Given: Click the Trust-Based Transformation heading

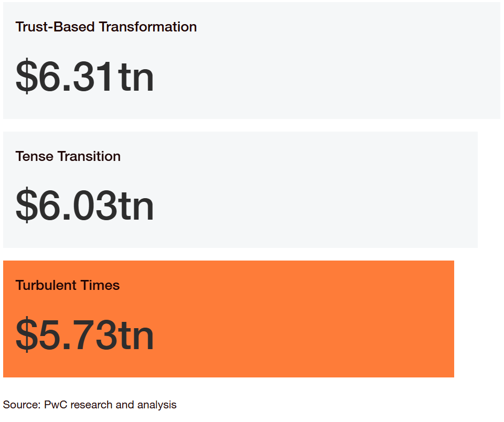Looking at the screenshot, I should pos(106,27).
